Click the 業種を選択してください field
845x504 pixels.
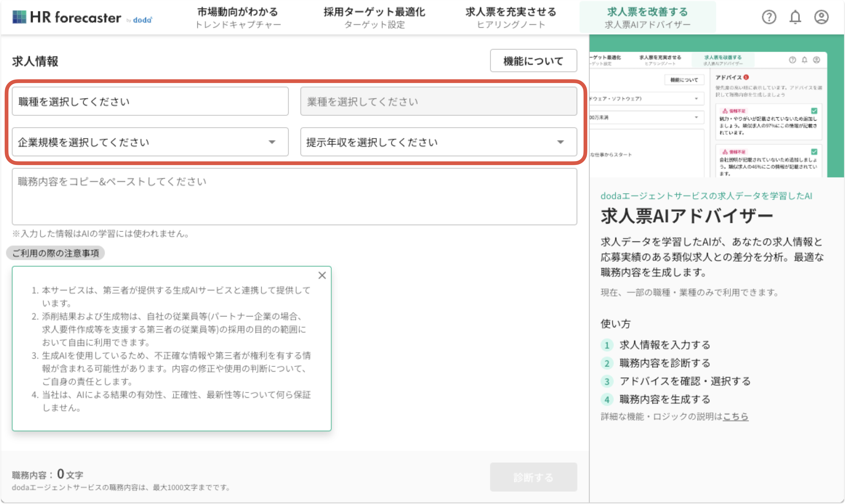pos(439,102)
